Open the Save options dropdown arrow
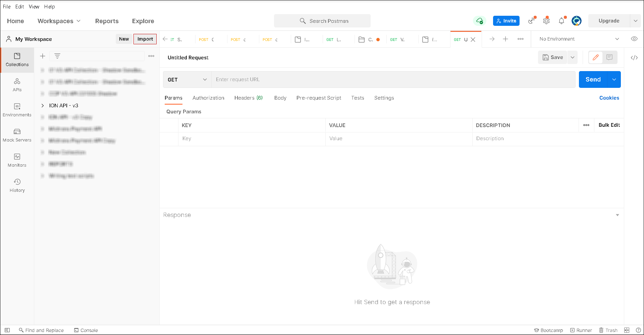The height and width of the screenshot is (335, 644). coord(573,57)
